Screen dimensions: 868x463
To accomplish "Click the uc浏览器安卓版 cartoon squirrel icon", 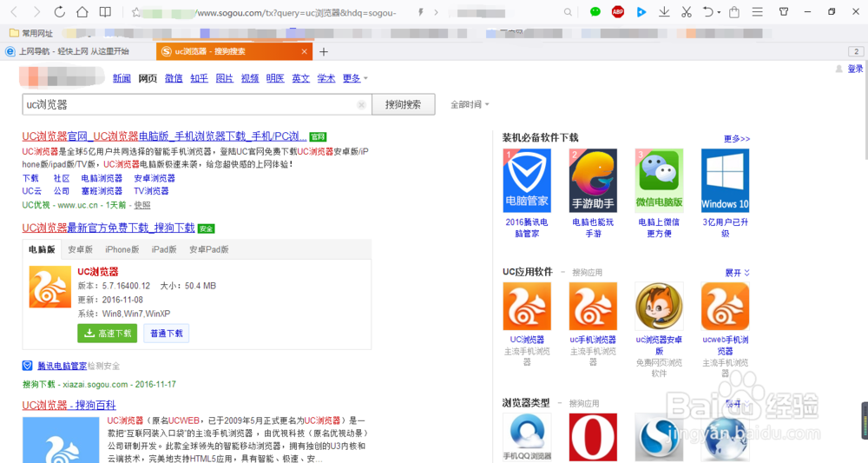I will (x=659, y=307).
